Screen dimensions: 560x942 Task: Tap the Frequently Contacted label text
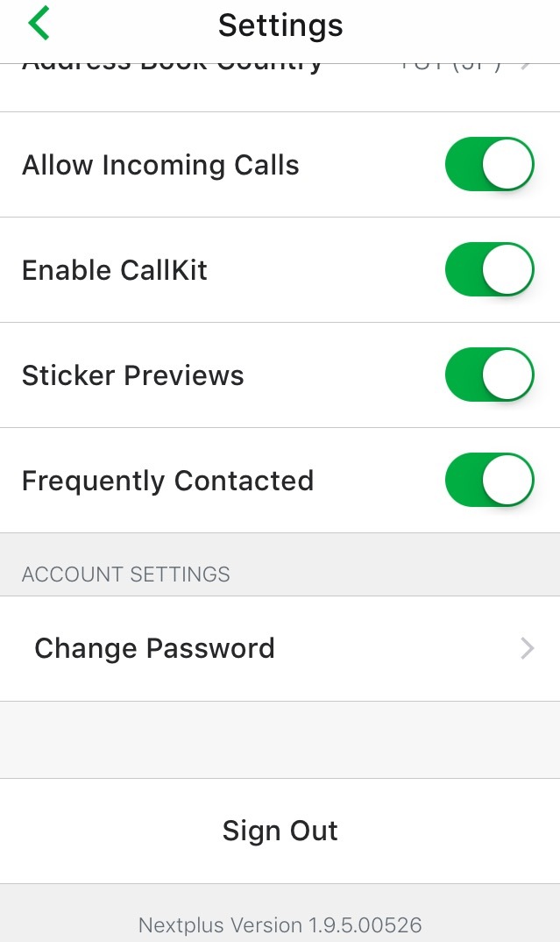pos(167,481)
